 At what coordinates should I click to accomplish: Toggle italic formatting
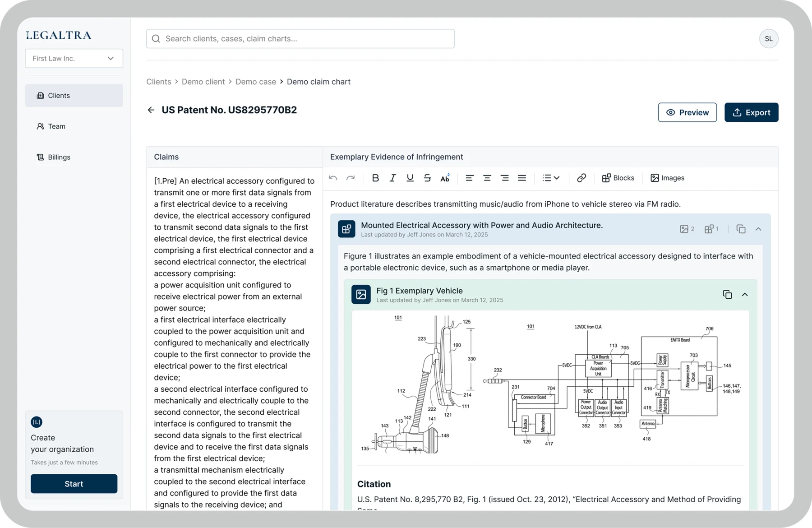click(393, 178)
